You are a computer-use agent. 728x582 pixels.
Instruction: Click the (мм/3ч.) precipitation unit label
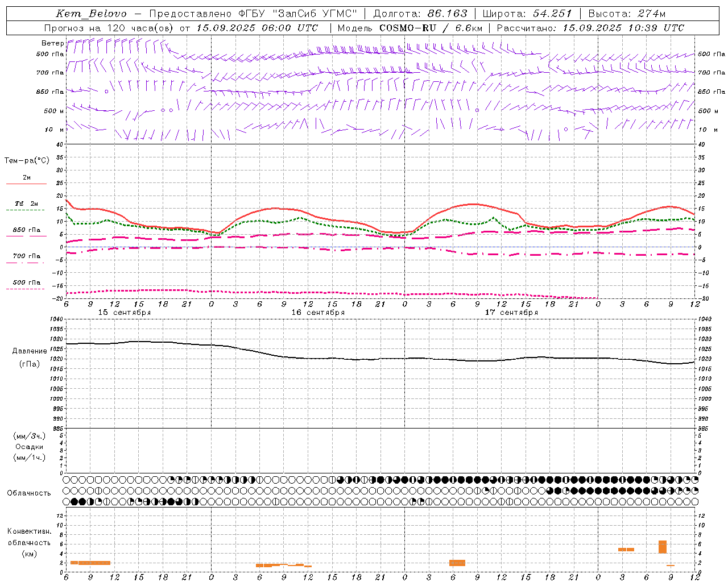coord(30,436)
